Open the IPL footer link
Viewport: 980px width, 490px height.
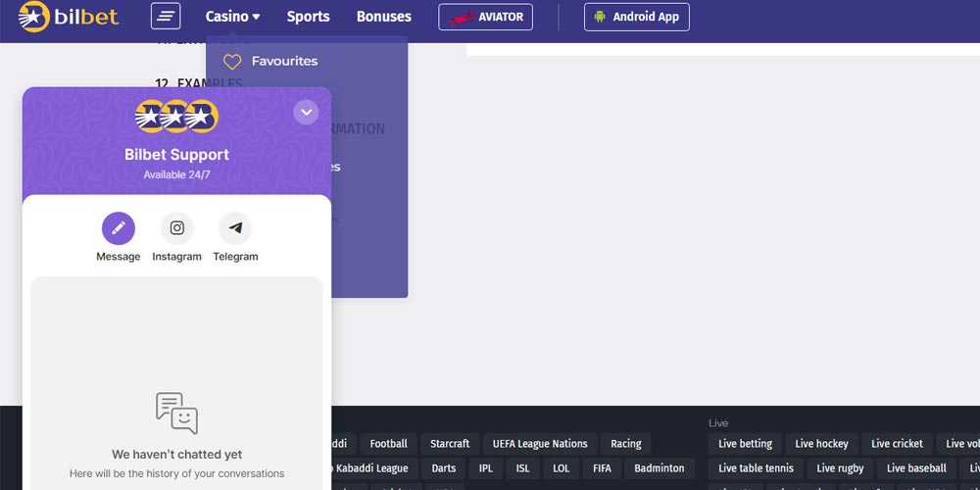click(486, 468)
